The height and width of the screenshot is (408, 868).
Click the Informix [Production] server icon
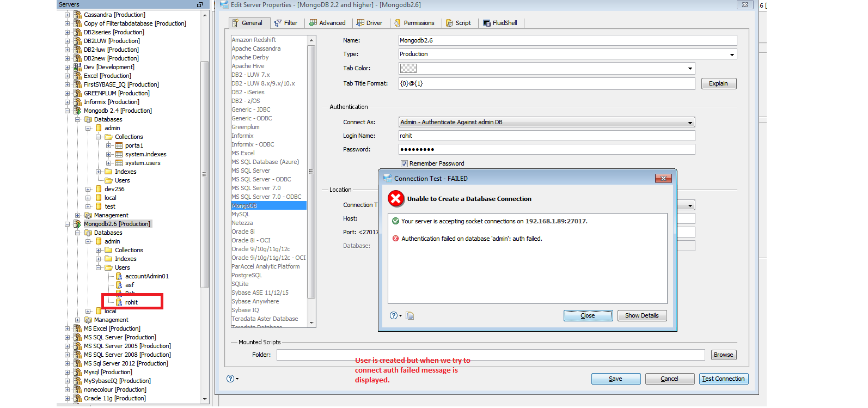point(78,102)
